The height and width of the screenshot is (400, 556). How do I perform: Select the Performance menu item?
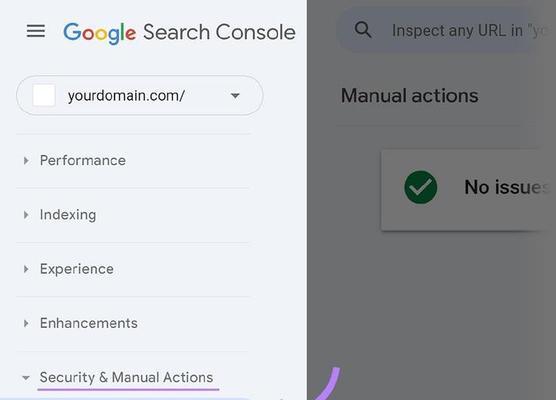pyautogui.click(x=83, y=161)
